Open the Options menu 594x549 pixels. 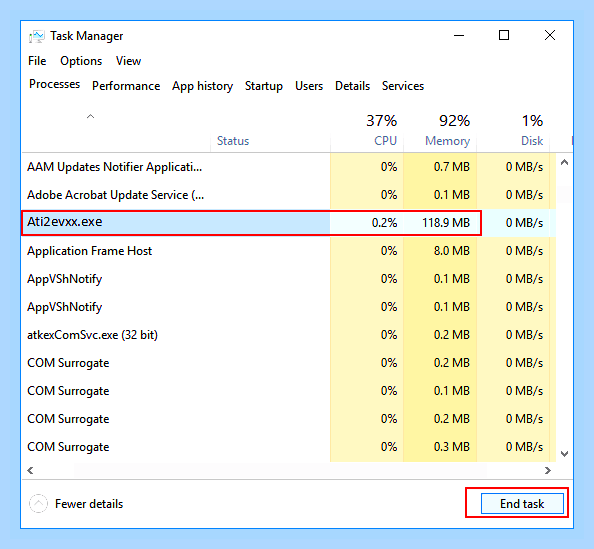81,61
